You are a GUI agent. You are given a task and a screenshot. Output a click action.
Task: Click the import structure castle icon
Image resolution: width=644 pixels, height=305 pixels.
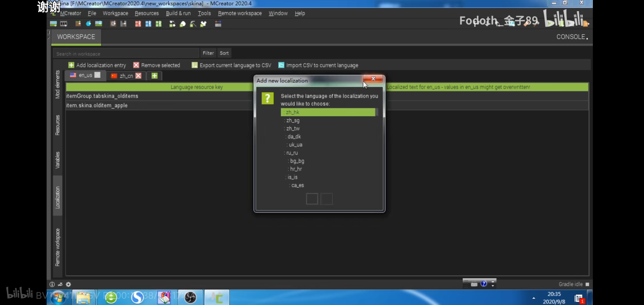123,24
